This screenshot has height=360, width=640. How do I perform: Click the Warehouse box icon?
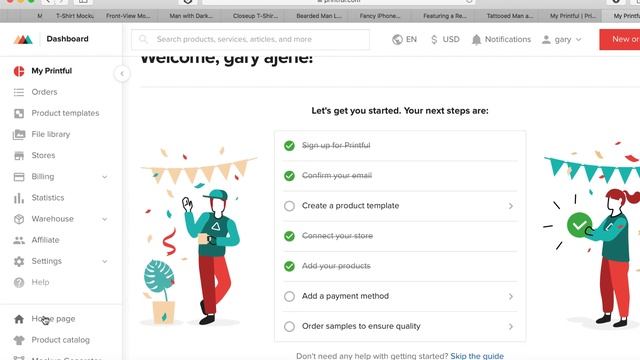pos(19,219)
